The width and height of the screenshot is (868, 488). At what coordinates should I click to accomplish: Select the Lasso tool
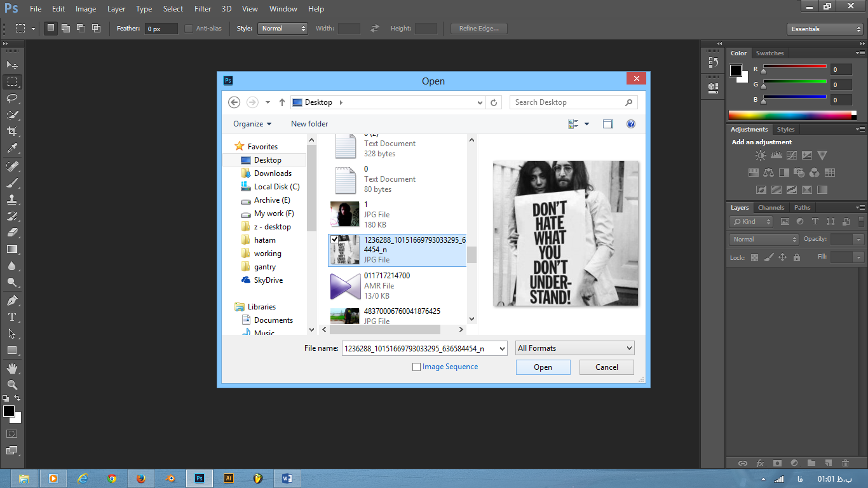(12, 98)
